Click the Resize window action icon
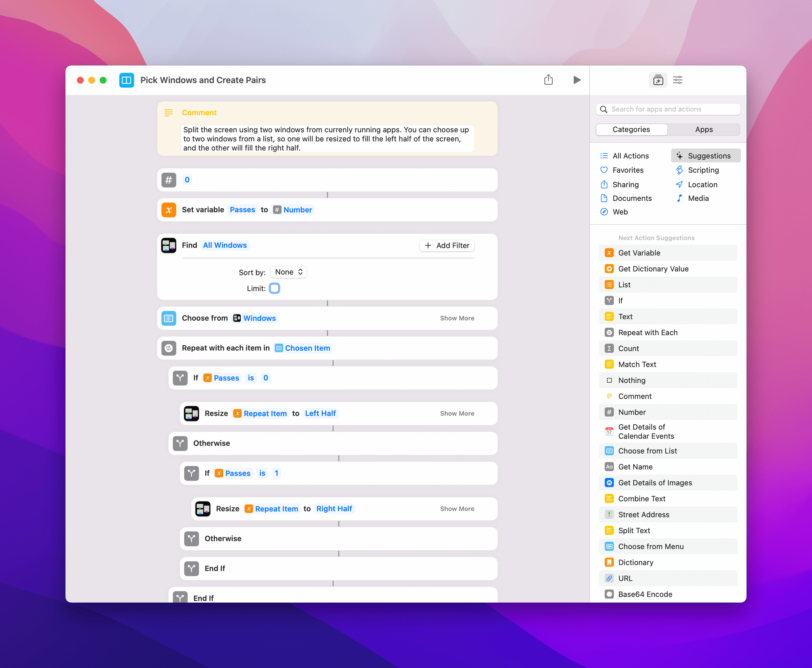 (x=191, y=413)
